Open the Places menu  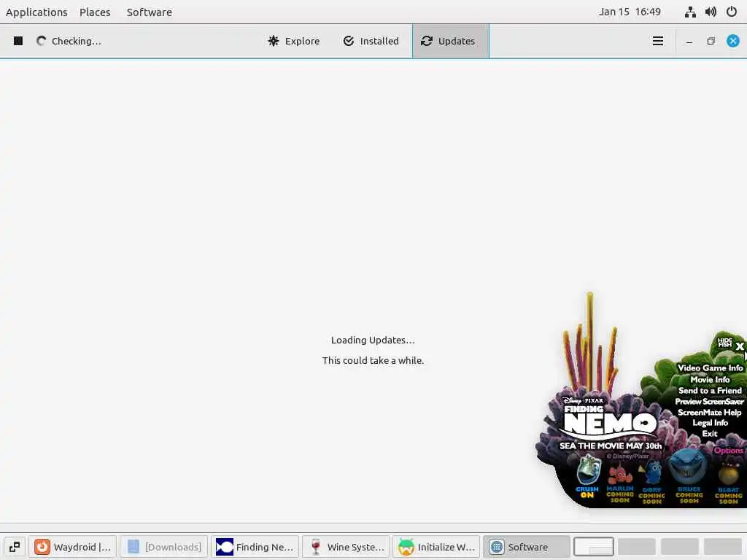95,12
